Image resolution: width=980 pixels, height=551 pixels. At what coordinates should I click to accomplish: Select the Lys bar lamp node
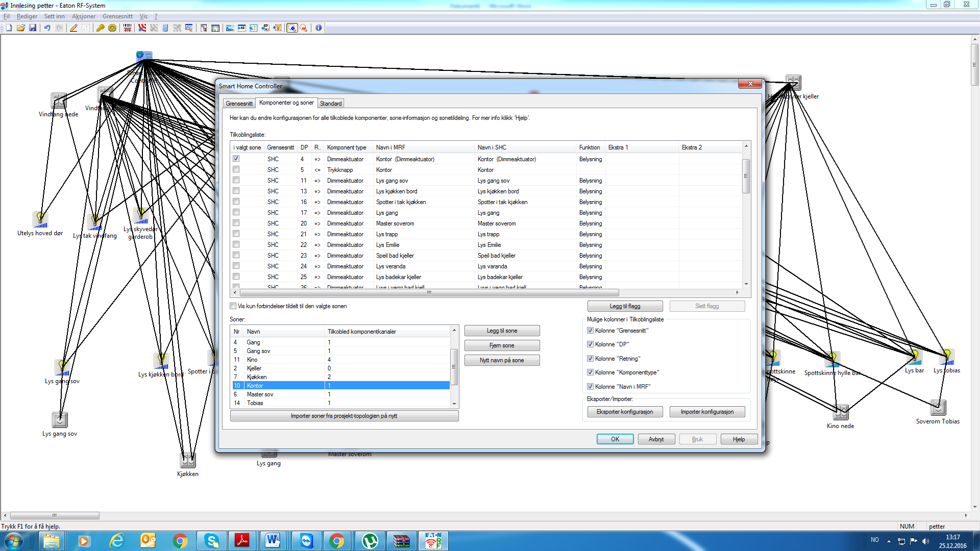914,357
